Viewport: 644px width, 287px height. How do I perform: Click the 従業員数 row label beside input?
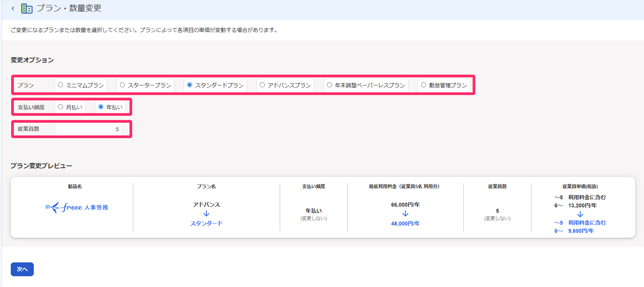pos(28,129)
